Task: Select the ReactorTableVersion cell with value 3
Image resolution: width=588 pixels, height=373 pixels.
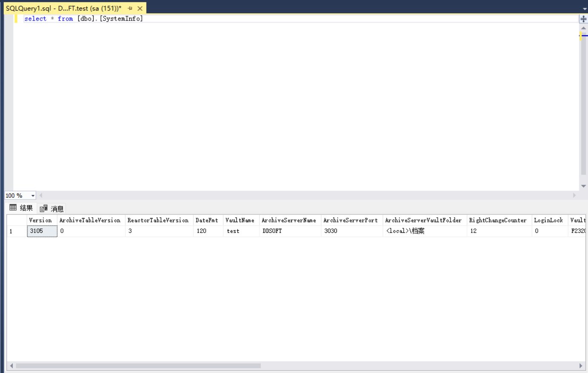Action: click(x=159, y=231)
